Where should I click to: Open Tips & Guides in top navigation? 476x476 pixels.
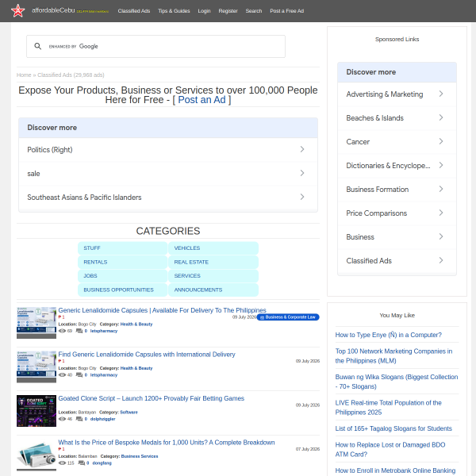[174, 11]
